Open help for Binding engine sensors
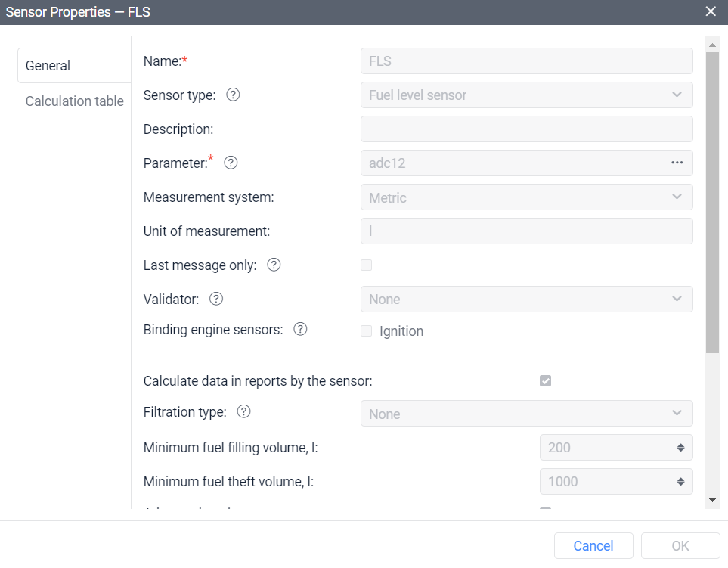Image resolution: width=728 pixels, height=568 pixels. [300, 328]
